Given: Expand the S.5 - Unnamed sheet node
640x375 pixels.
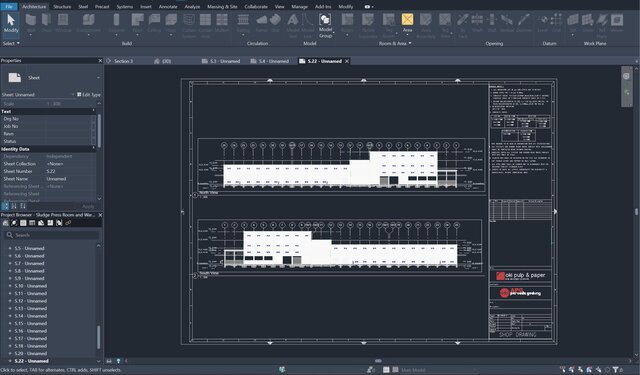Looking at the screenshot, I should 10,248.
